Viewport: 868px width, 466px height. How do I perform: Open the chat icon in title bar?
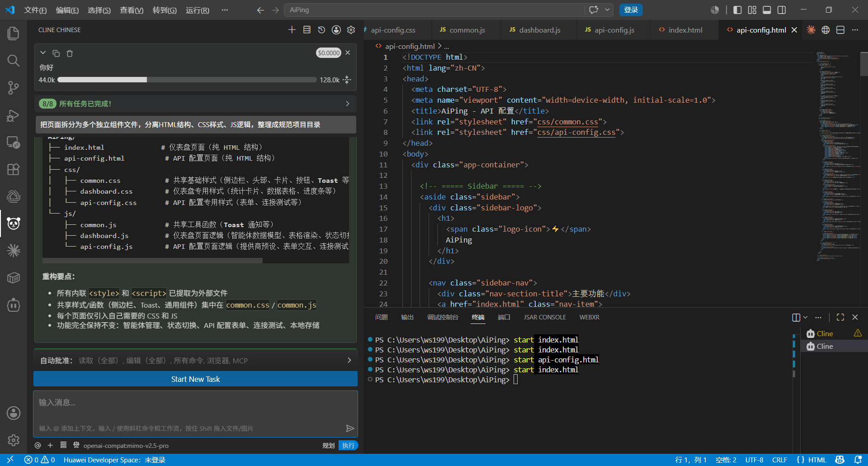594,10
